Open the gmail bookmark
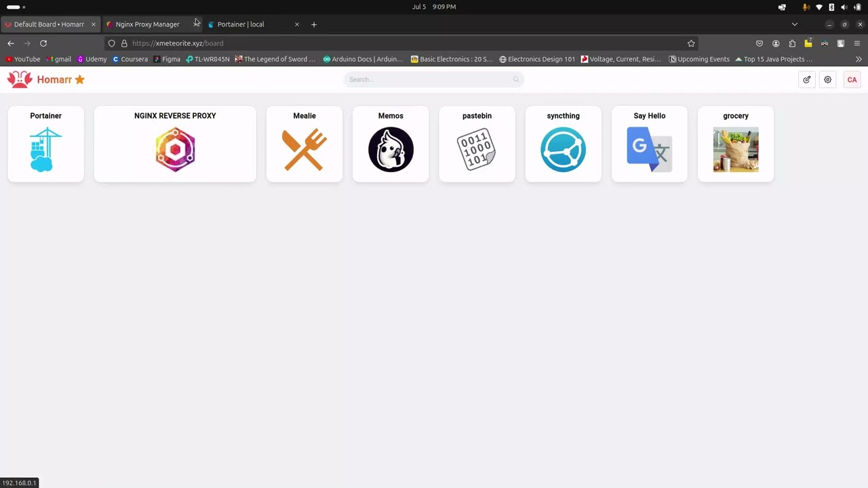This screenshot has height=488, width=868. (59, 59)
